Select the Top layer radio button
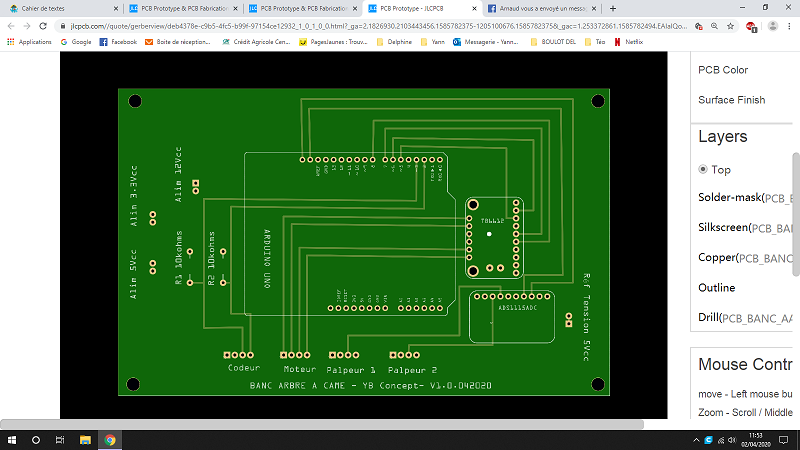Screen dimensions: 800x450 [703, 170]
